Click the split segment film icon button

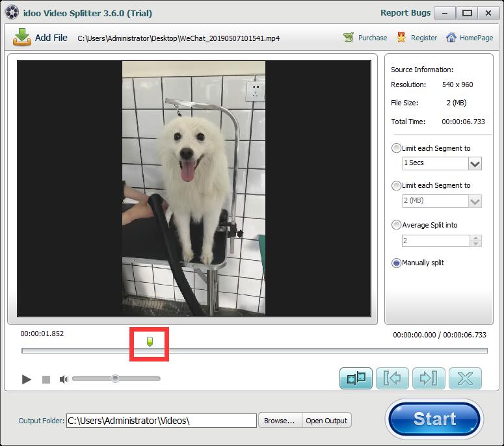click(x=356, y=378)
